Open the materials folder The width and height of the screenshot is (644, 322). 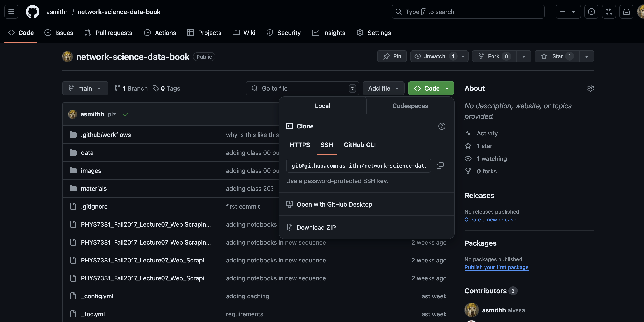[94, 189]
